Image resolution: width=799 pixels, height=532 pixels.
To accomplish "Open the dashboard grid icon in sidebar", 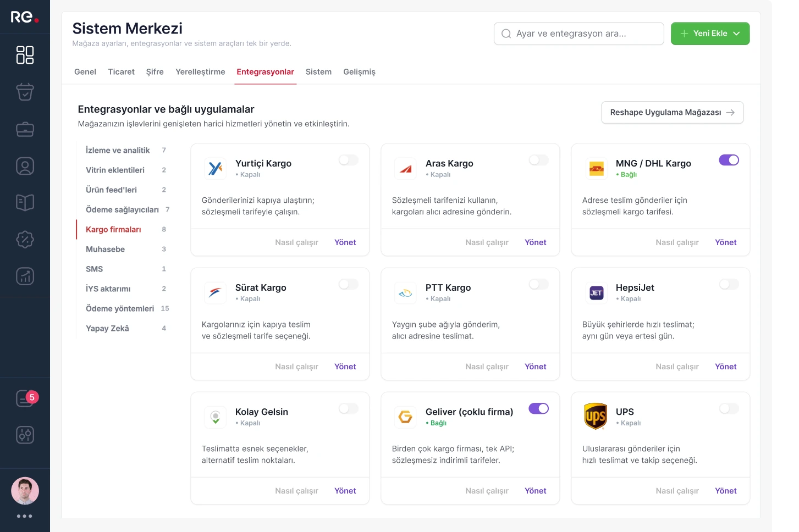I will click(25, 55).
